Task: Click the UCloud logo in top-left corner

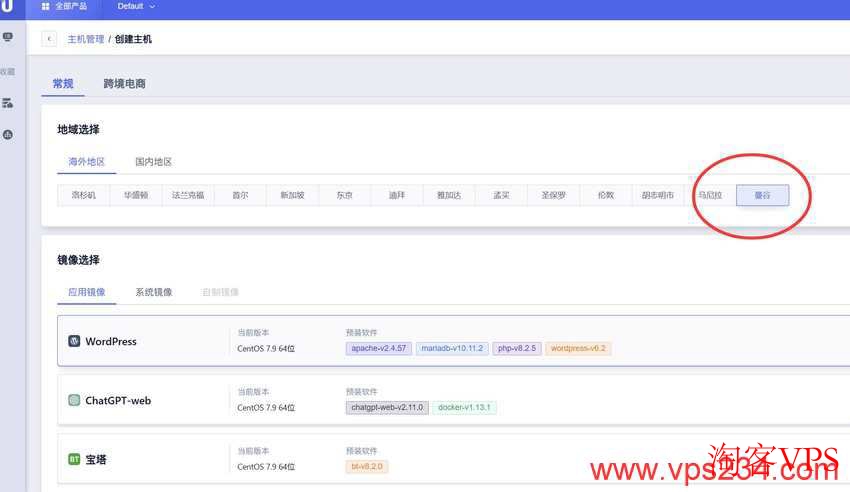Action: coord(7,6)
